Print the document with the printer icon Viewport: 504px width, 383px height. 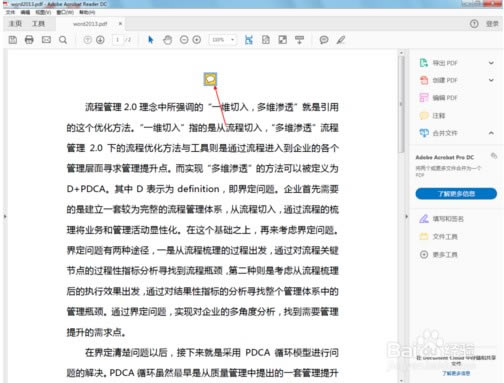(x=29, y=40)
